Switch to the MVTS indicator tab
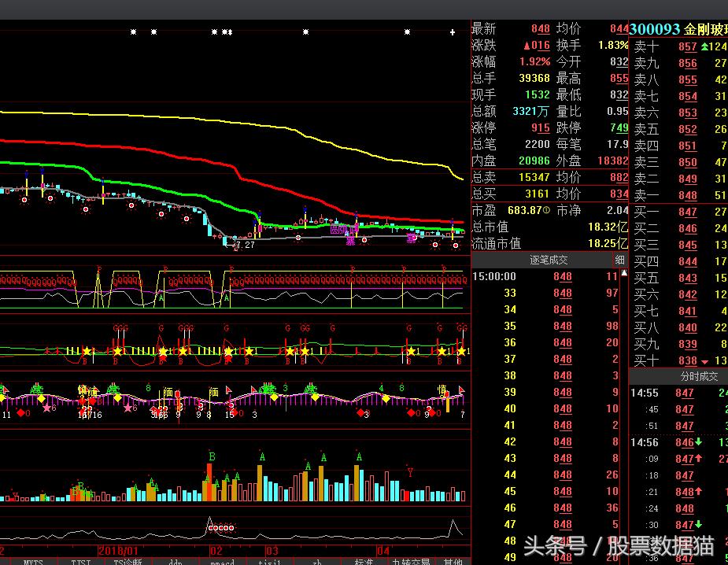The image size is (728, 565). (33, 562)
